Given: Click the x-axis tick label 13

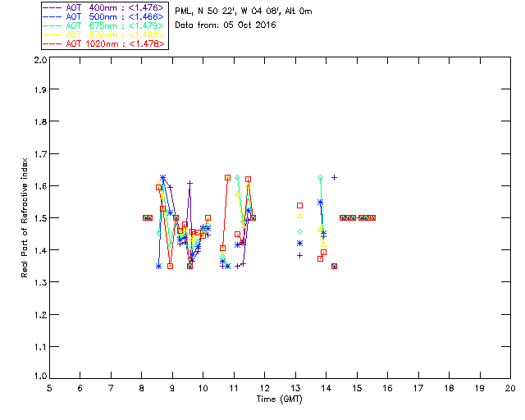Looking at the screenshot, I should (x=295, y=388).
